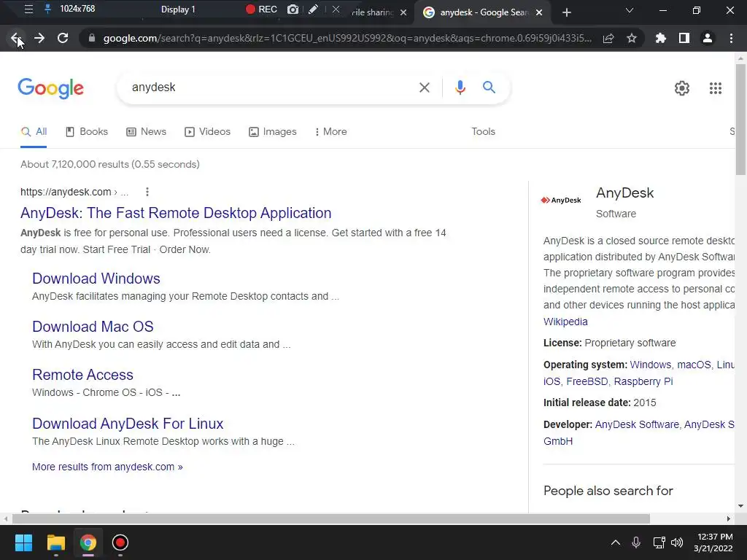Click the vertical page scrollbar thumb
747x560 pixels.
point(740,119)
